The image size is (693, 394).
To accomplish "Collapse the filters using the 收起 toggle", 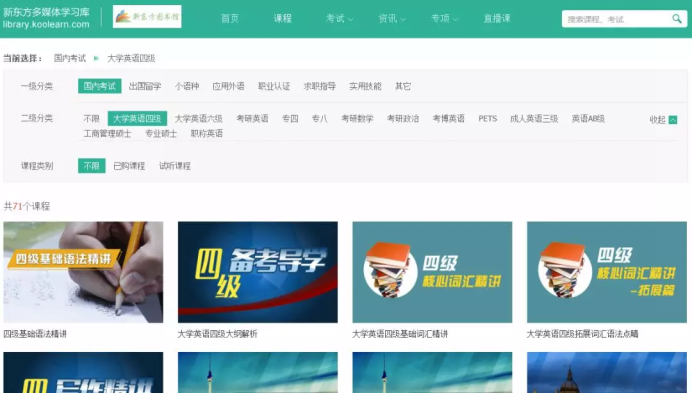I will [663, 119].
